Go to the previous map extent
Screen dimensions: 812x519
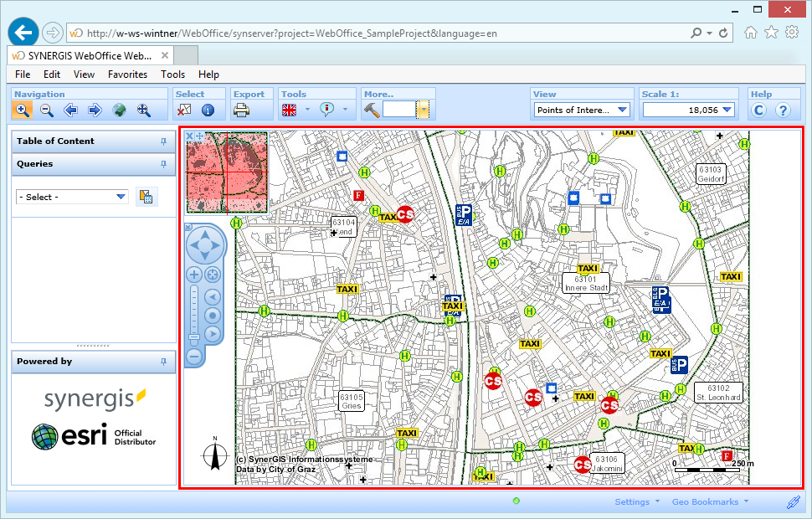[x=70, y=109]
